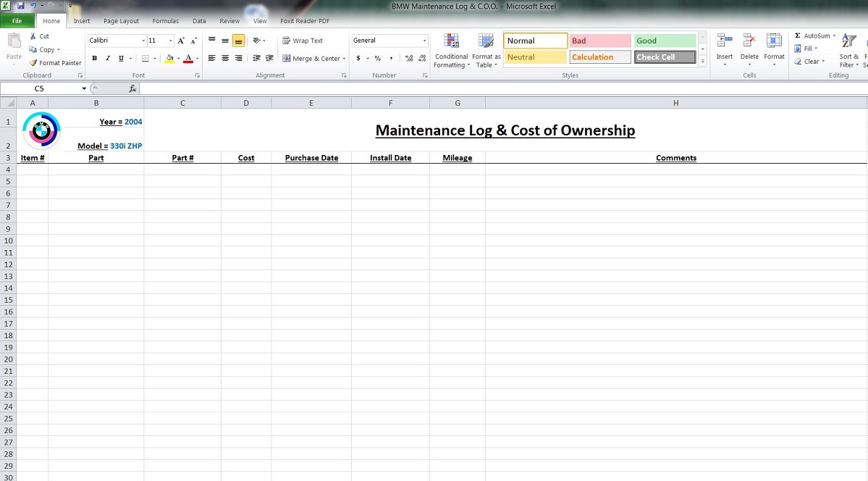
Task: Click the Cut scissors icon
Action: pyautogui.click(x=33, y=36)
